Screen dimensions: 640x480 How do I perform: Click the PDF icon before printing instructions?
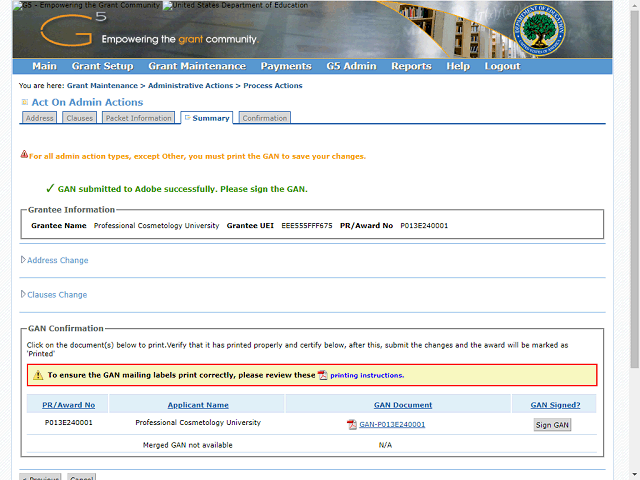[322, 375]
